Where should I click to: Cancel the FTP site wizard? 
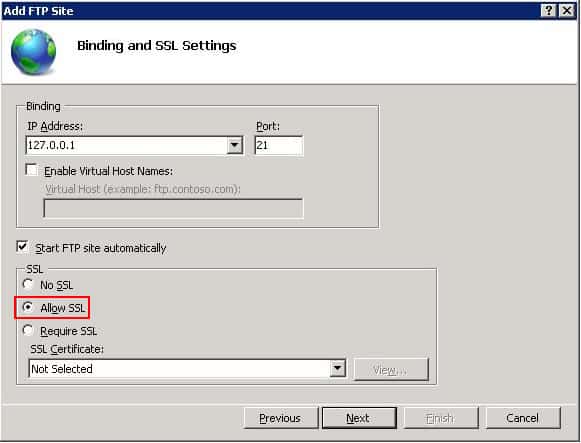coord(522,418)
